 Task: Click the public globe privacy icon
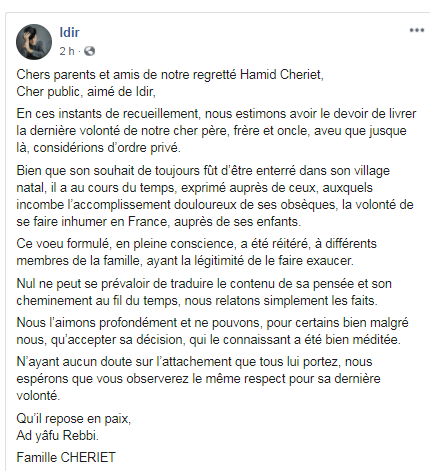tap(89, 51)
